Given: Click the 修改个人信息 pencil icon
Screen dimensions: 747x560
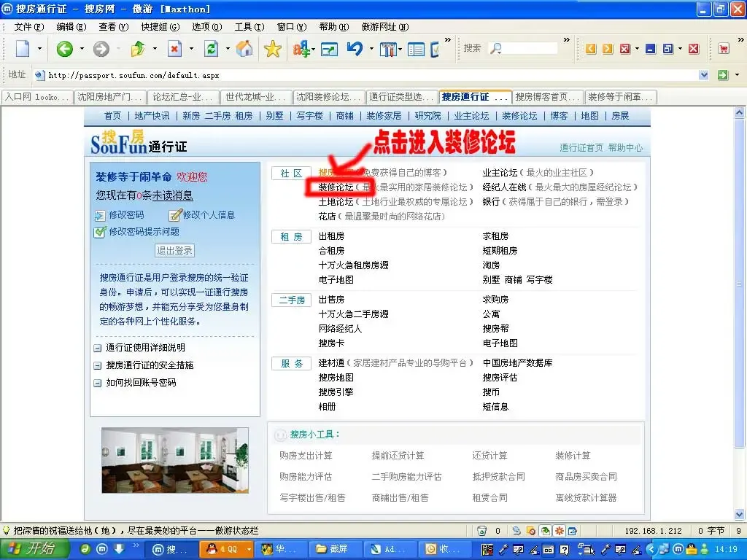Looking at the screenshot, I should coord(175,215).
